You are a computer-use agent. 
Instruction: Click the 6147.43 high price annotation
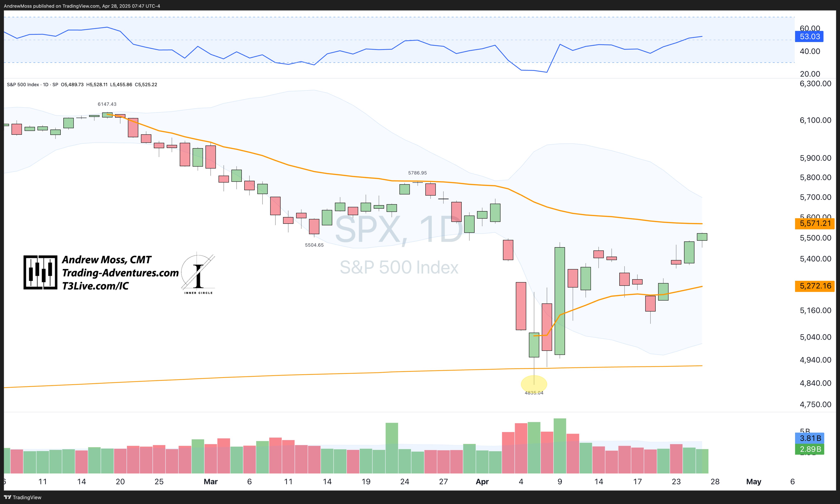pyautogui.click(x=107, y=104)
